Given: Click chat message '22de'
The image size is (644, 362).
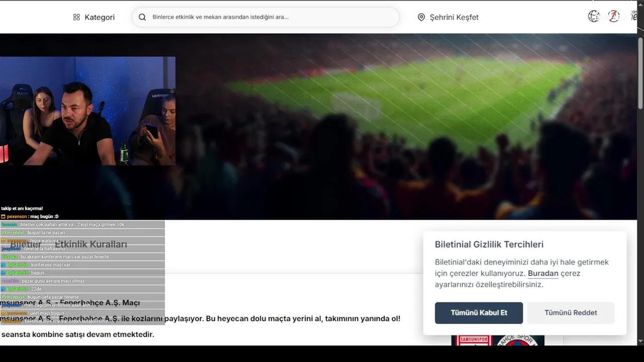Looking at the screenshot, I should (37, 289).
